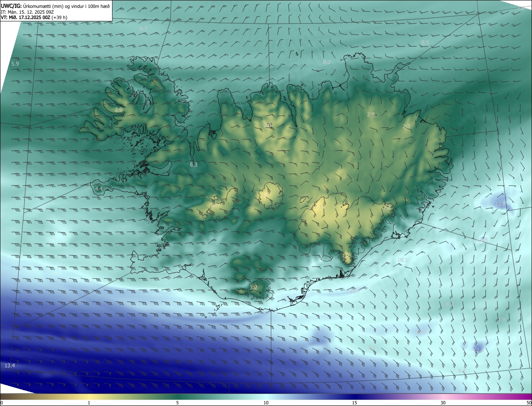Viewport: 532px width, 406px height.
Task: Click the 2.5 value label
Action: (x=406, y=126)
